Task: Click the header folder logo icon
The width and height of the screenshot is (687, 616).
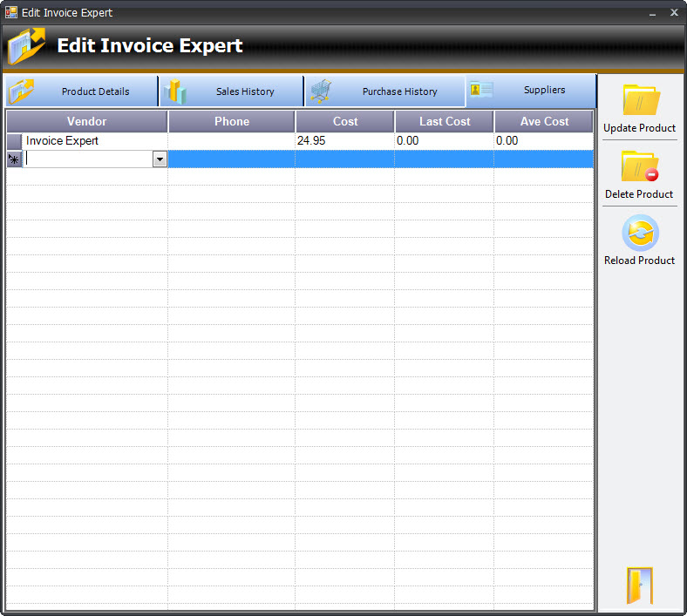Action: (26, 46)
